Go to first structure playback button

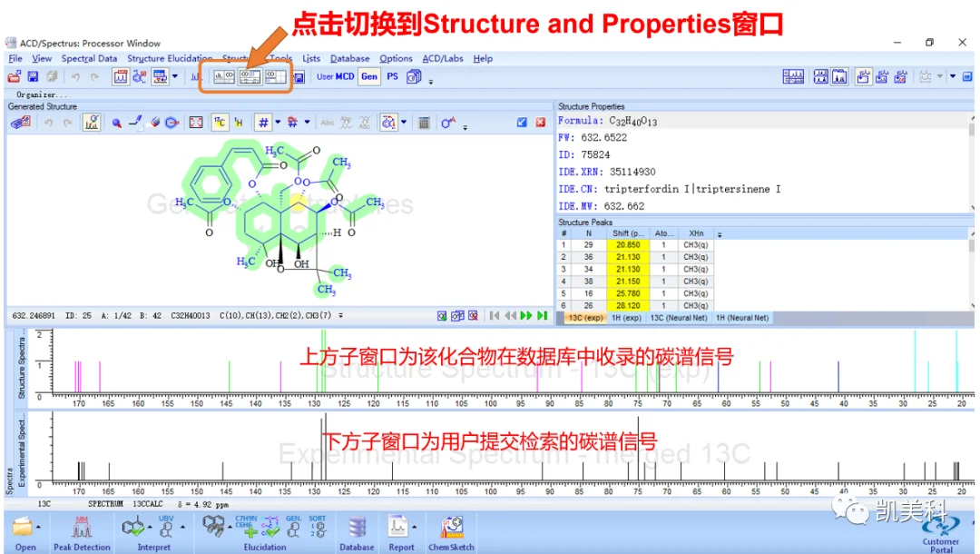coord(495,316)
